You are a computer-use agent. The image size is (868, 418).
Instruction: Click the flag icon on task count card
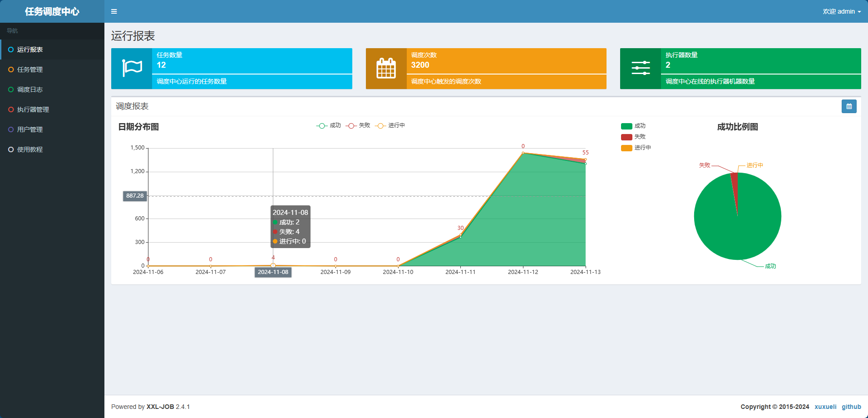[x=132, y=69]
